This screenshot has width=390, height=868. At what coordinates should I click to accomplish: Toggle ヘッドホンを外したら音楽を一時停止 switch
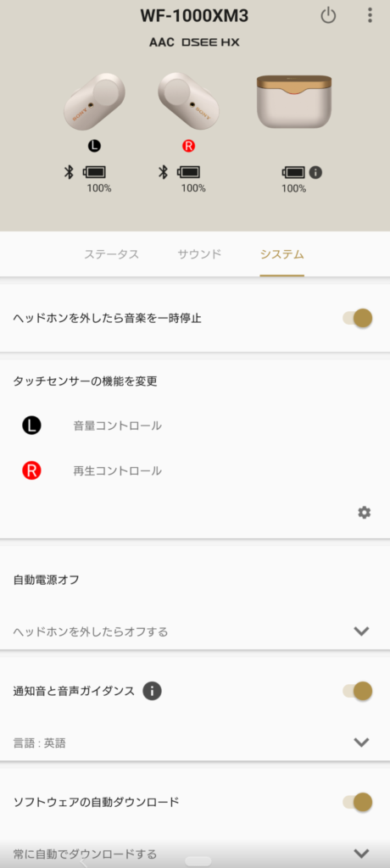(357, 319)
